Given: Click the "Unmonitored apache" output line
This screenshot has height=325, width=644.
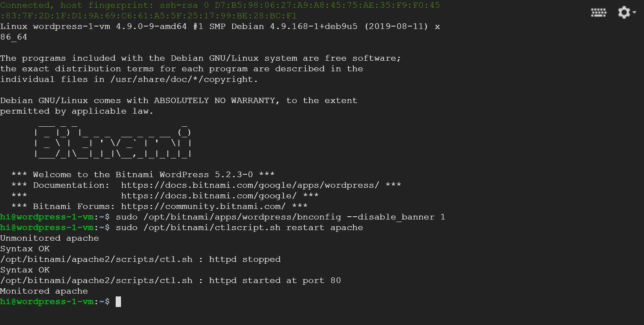Looking at the screenshot, I should click(x=49, y=238).
